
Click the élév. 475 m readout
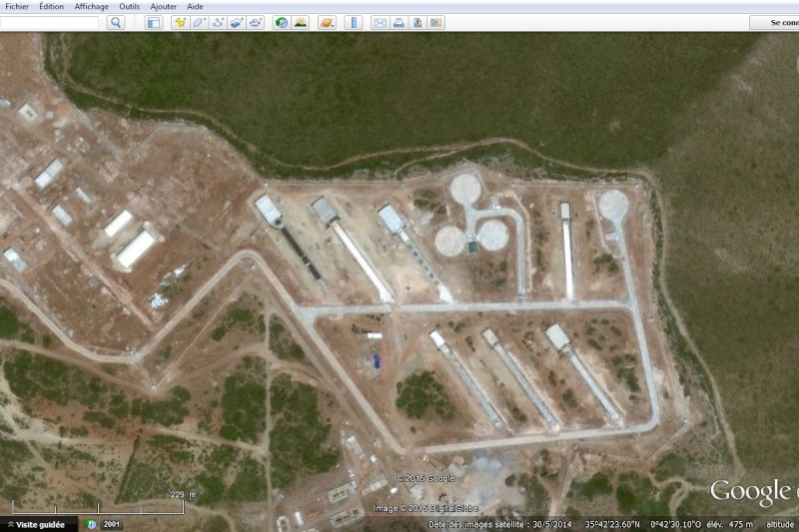tap(729, 524)
